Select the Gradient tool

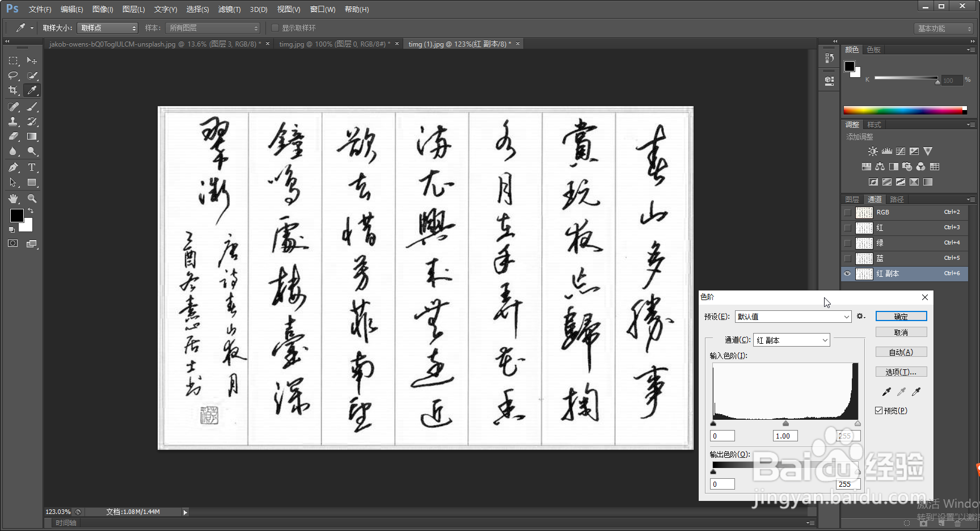32,136
